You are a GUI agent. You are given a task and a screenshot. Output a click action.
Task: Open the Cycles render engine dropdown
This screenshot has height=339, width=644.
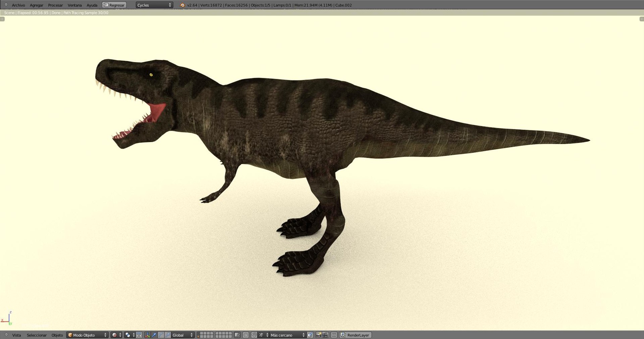tap(154, 5)
